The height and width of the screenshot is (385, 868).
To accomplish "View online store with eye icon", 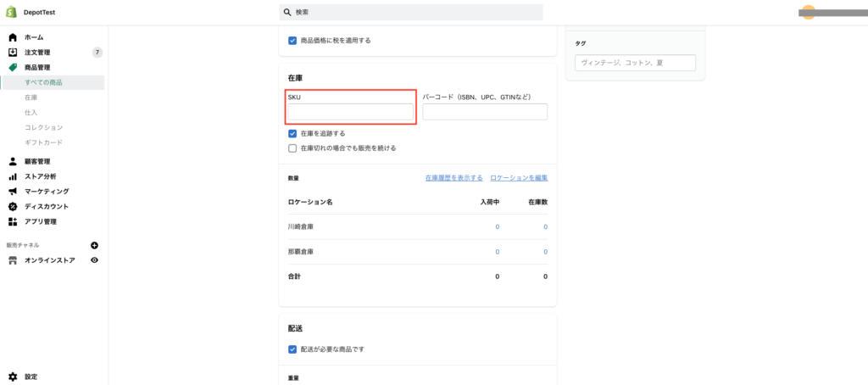I will pos(94,260).
